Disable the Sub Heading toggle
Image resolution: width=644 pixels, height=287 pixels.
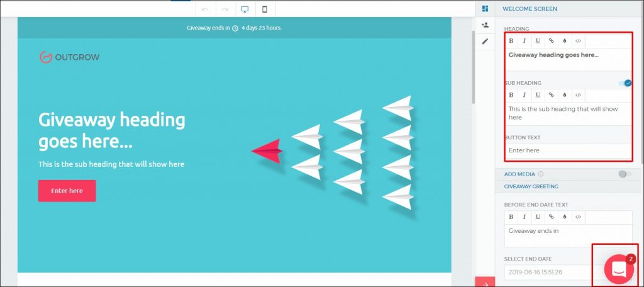click(x=625, y=83)
